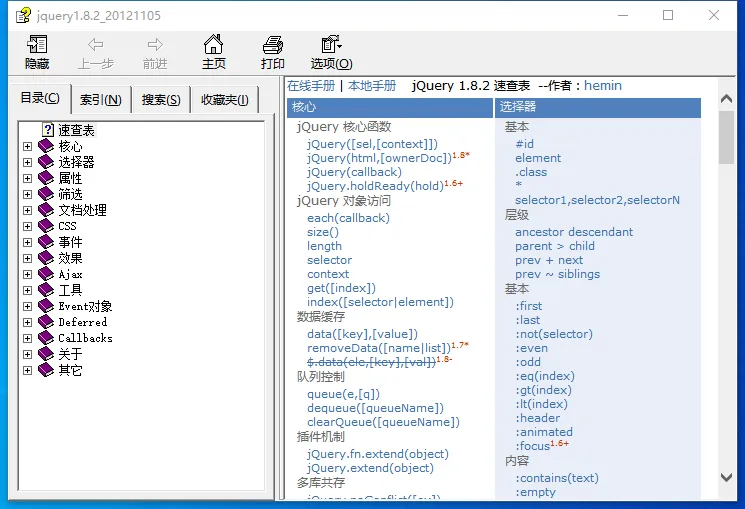Open the jQuery.fn.extend(object) link
This screenshot has width=745, height=509.
point(378,454)
